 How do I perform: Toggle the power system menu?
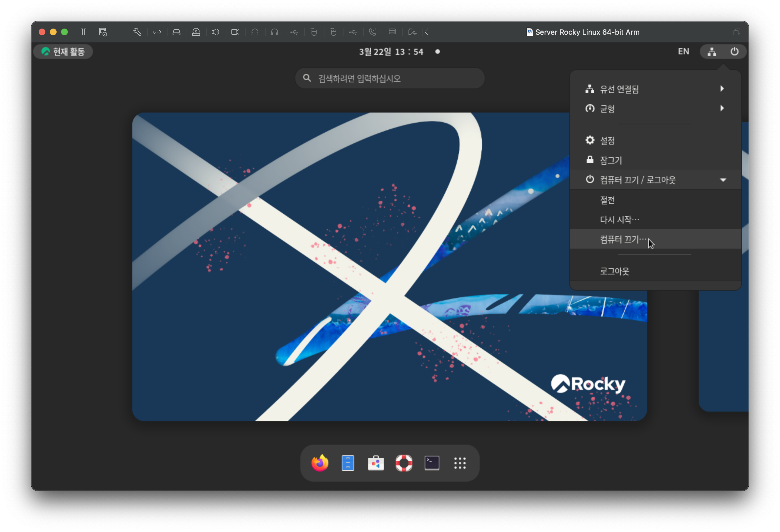[x=734, y=52]
